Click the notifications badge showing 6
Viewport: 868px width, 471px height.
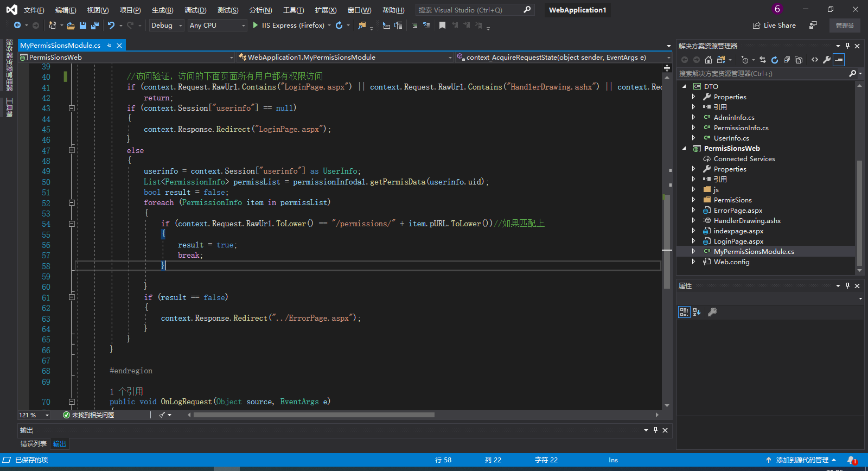(x=777, y=9)
